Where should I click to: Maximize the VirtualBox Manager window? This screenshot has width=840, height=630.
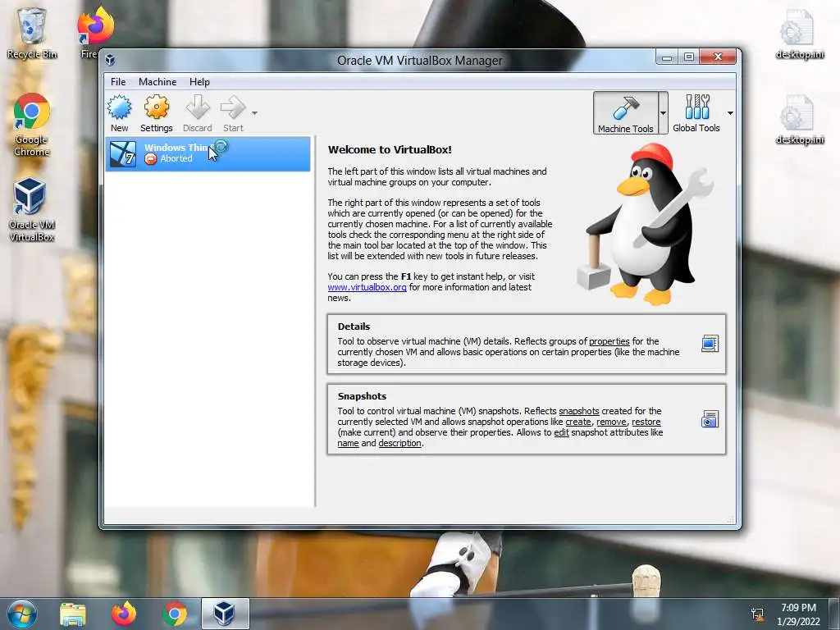click(x=689, y=57)
